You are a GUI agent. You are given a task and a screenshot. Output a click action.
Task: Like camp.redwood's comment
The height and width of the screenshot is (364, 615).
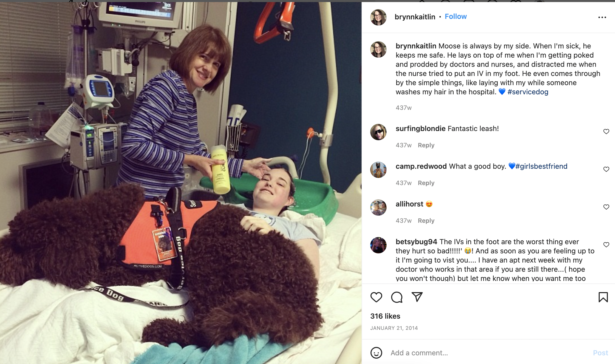pyautogui.click(x=606, y=169)
